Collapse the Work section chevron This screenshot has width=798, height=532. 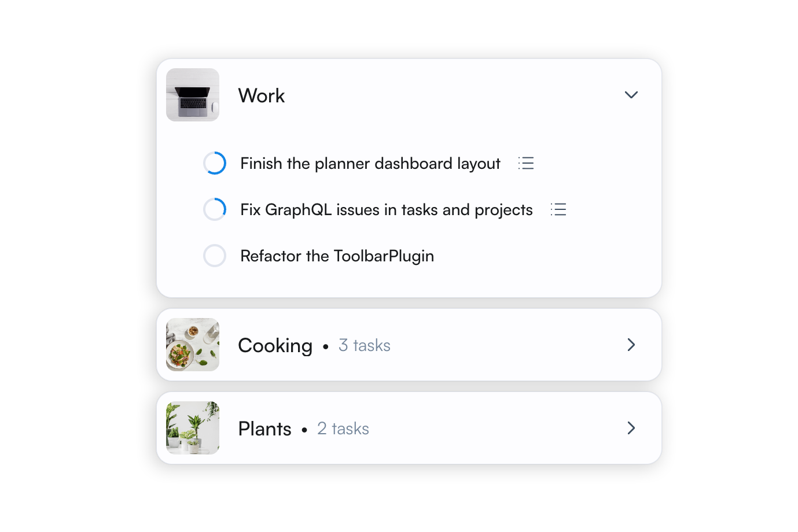pos(631,95)
